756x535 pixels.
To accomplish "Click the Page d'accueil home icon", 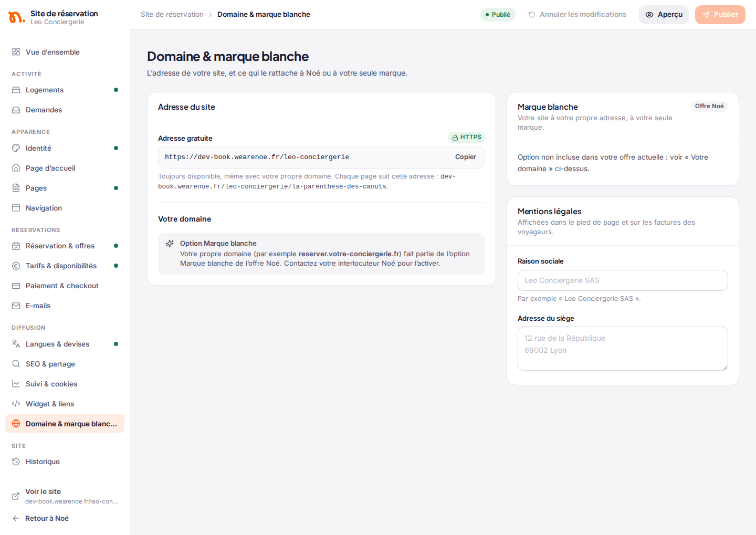I will click(x=16, y=168).
